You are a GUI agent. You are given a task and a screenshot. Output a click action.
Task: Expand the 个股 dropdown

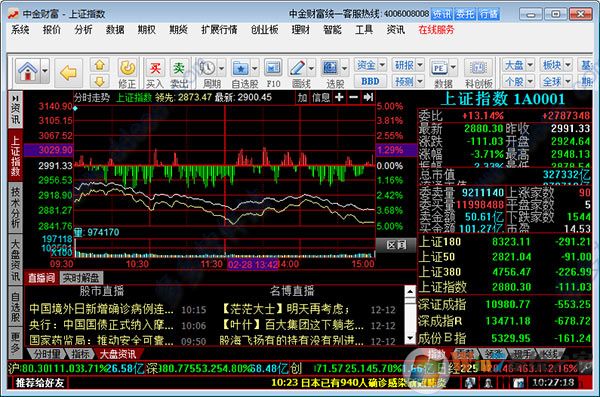530,81
